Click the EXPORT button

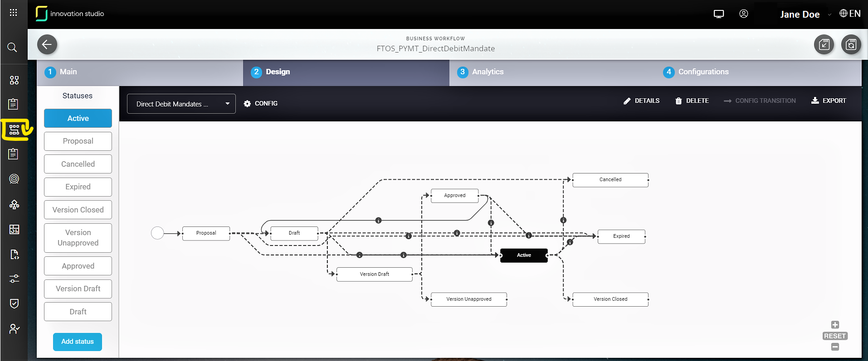829,101
